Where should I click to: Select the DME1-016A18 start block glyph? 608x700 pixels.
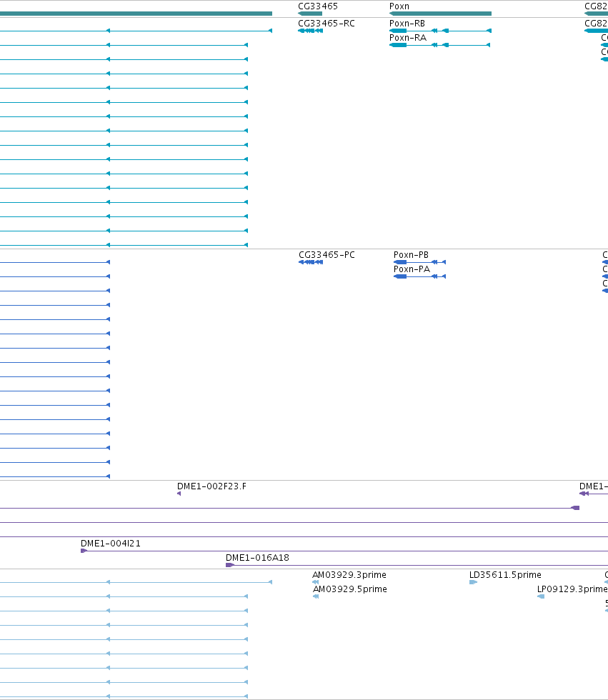230,565
